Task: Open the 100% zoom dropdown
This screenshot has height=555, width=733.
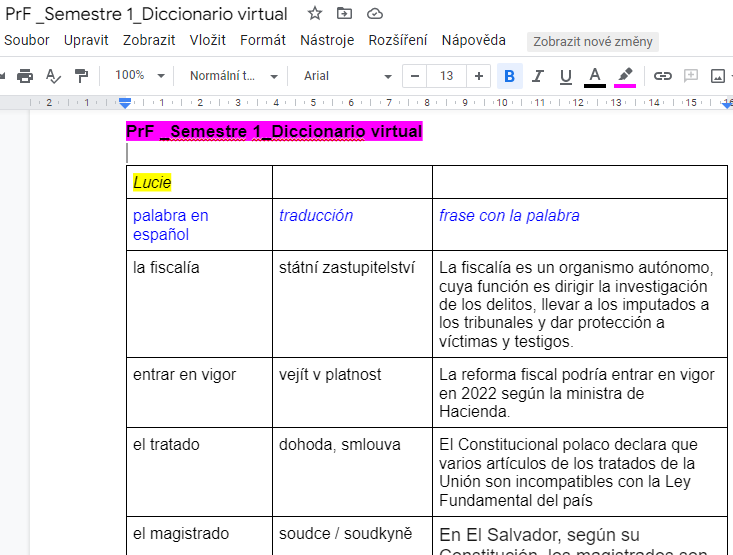Action: [138, 76]
